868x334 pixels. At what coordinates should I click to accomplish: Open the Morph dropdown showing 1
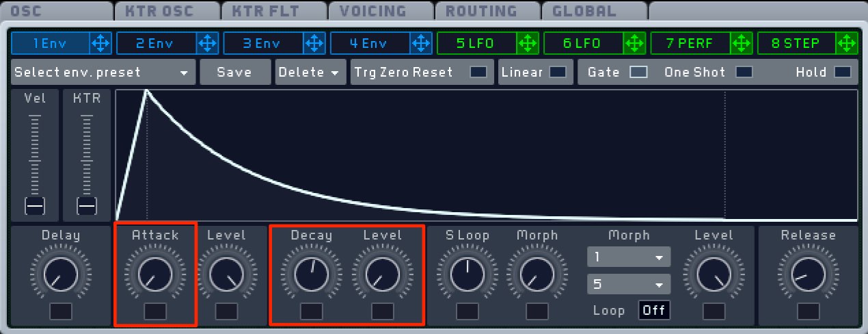point(629,257)
